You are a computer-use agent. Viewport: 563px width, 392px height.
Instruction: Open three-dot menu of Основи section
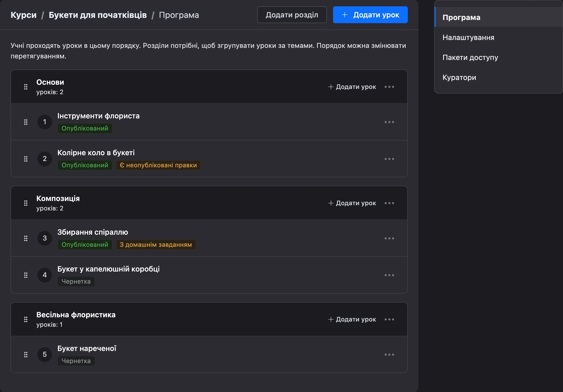(389, 87)
